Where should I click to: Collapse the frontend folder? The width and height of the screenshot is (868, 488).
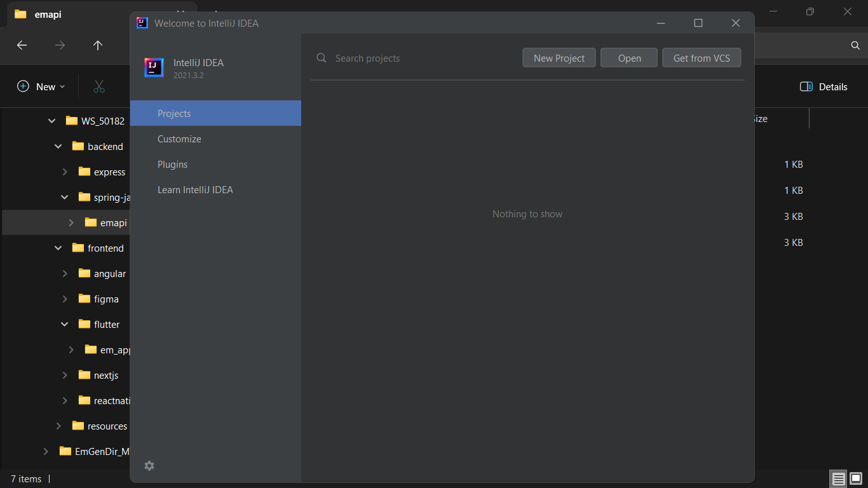[x=58, y=248]
